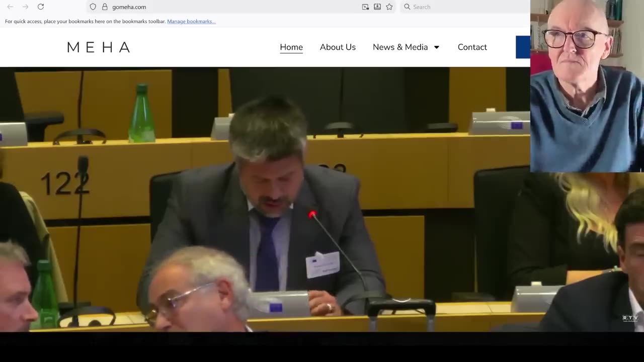Click the blue button beside Contact
Screen dimensions: 644x362
pyautogui.click(x=523, y=47)
